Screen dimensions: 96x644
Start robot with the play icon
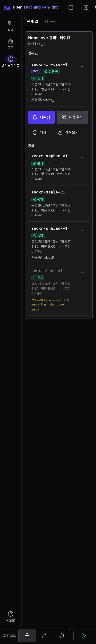pos(84,636)
